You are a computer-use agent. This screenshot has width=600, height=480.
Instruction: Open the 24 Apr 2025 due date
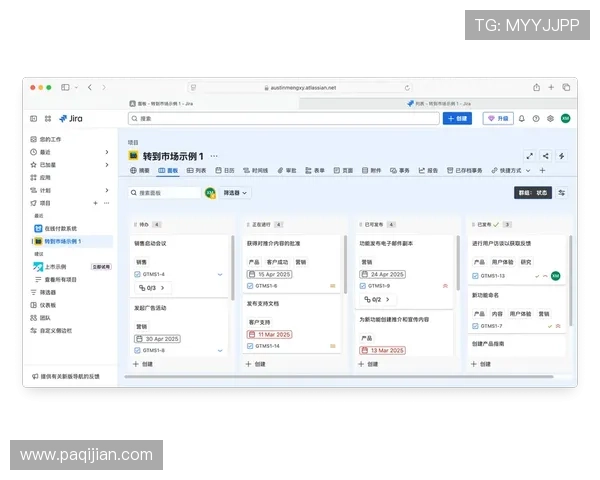coord(382,274)
